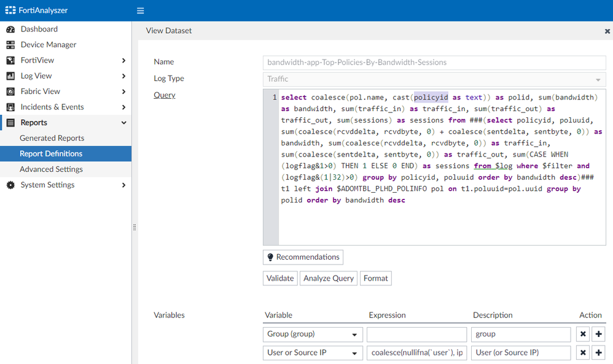Image resolution: width=613 pixels, height=364 pixels.
Task: Open the Log Type Traffic dropdown
Action: (x=434, y=79)
